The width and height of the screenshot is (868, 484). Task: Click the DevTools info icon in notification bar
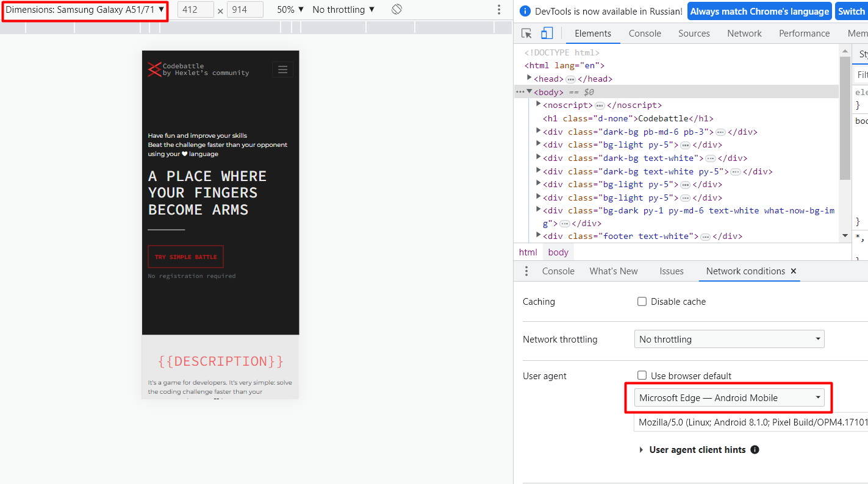[x=525, y=11]
